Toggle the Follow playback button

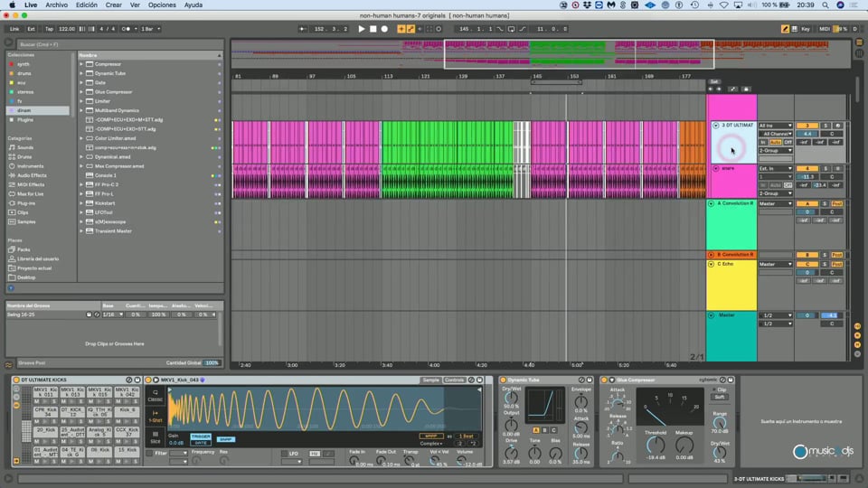coord(303,29)
